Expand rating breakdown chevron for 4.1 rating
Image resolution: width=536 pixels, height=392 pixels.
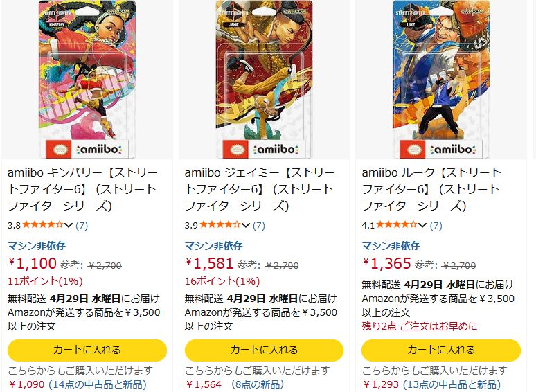pyautogui.click(x=422, y=225)
